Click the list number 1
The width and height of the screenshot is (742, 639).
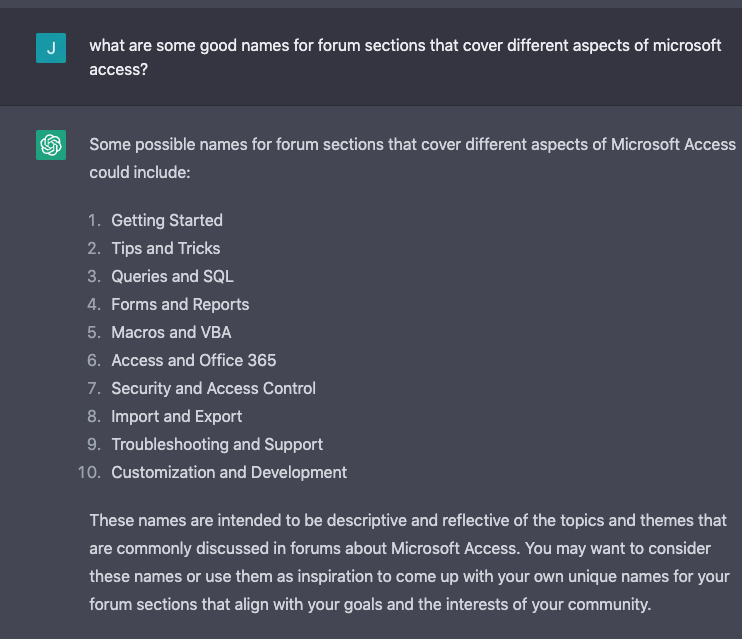[94, 220]
